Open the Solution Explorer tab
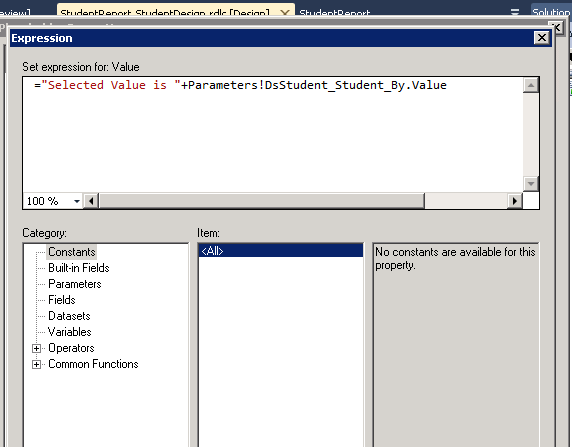The image size is (572, 447). [551, 12]
